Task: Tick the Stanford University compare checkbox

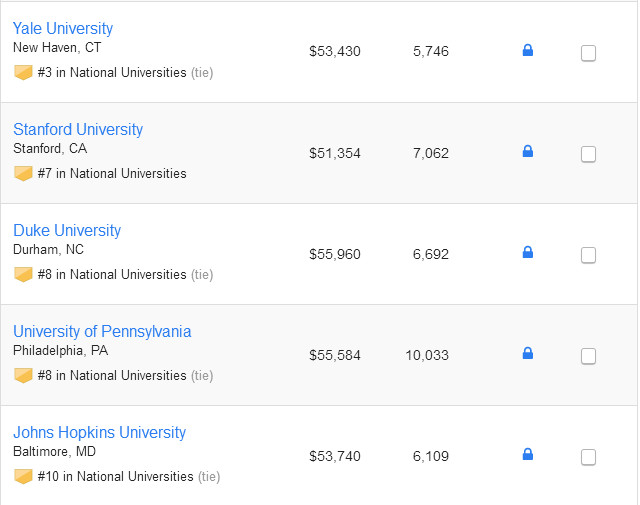Action: pyautogui.click(x=588, y=154)
